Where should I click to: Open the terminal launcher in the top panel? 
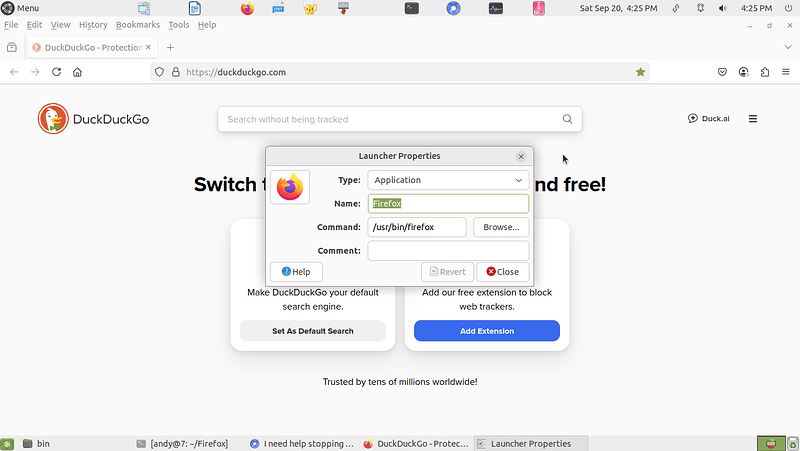[412, 8]
